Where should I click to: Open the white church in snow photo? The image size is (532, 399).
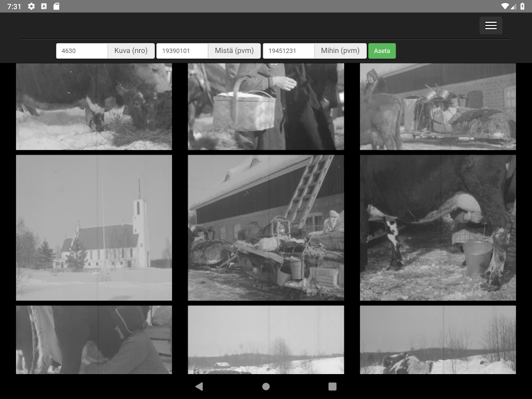(94, 227)
